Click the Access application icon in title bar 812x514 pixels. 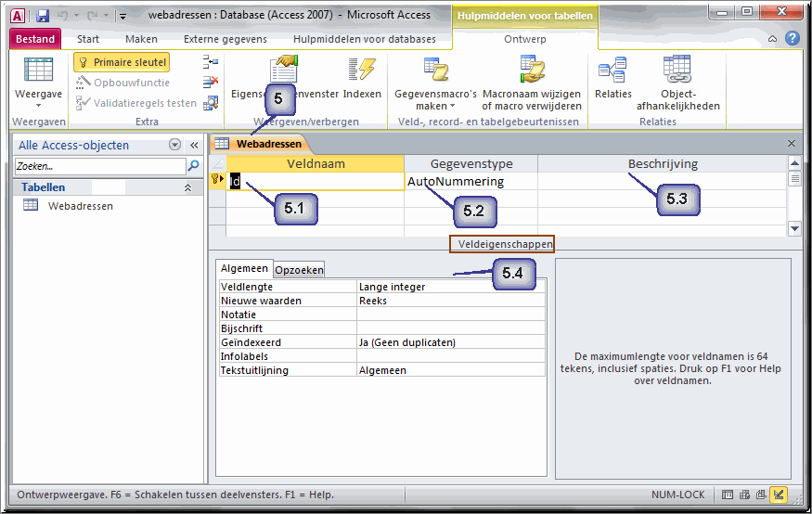17,16
